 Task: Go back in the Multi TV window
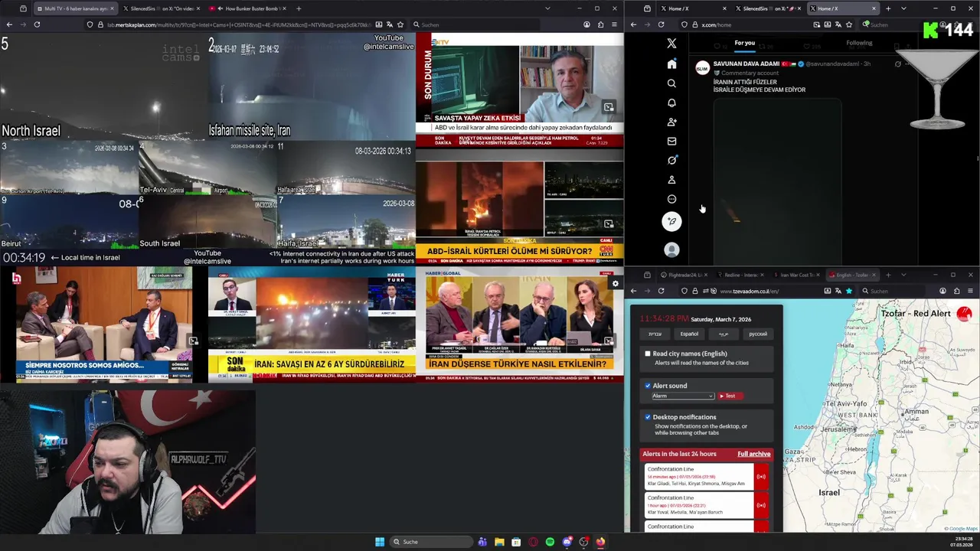(9, 24)
